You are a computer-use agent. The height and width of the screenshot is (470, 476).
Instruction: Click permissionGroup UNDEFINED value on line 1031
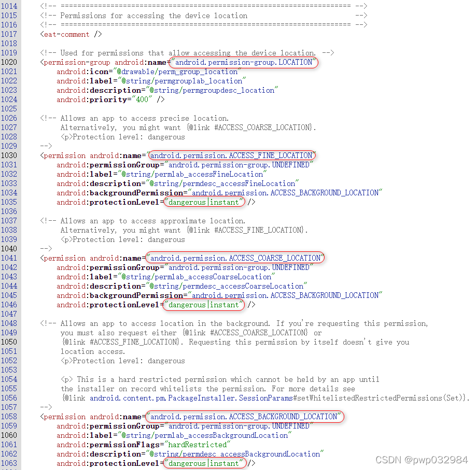click(239, 165)
